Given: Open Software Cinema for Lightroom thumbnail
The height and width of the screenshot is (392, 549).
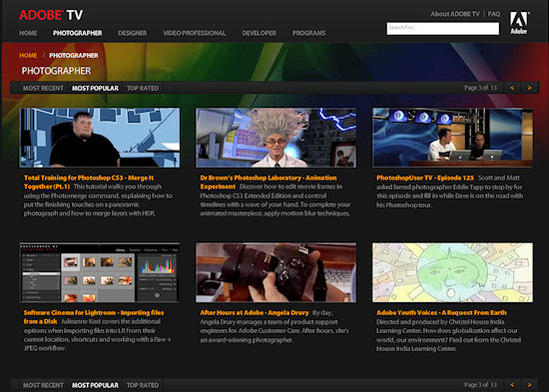Looking at the screenshot, I should pyautogui.click(x=100, y=272).
